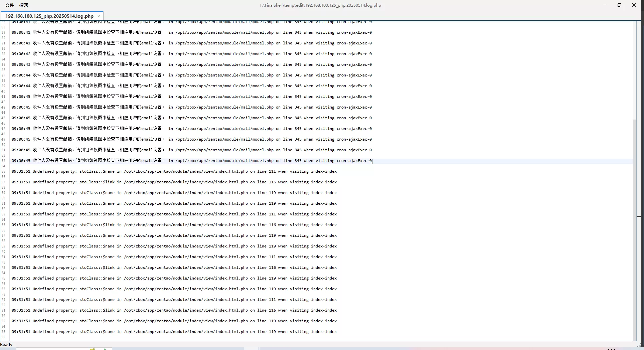Click the log text on gutter line 49

point(192,139)
